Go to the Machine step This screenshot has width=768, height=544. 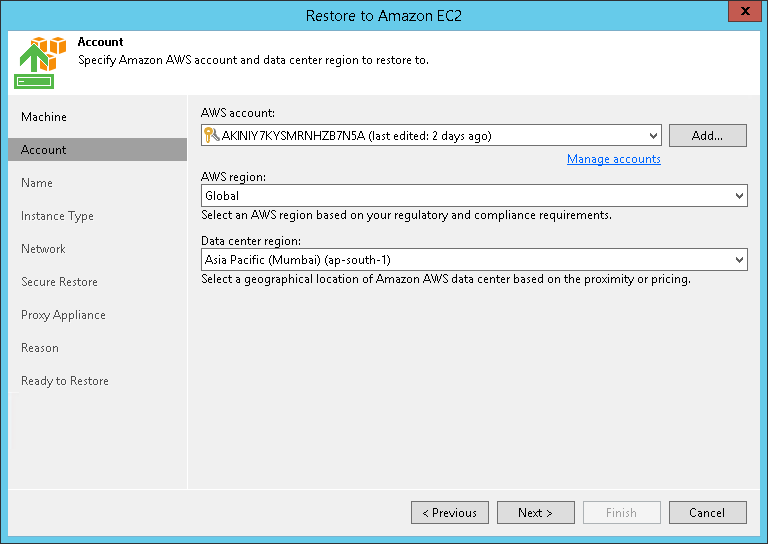tap(44, 117)
